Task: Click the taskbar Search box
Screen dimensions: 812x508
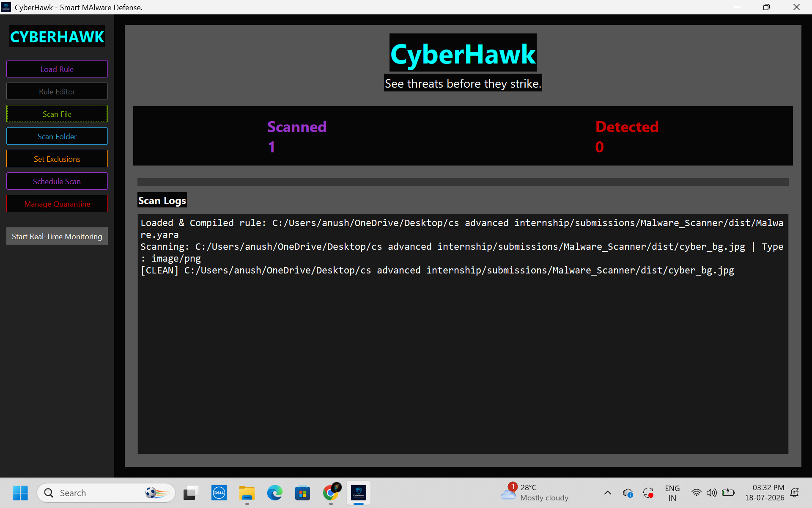Action: tap(106, 493)
